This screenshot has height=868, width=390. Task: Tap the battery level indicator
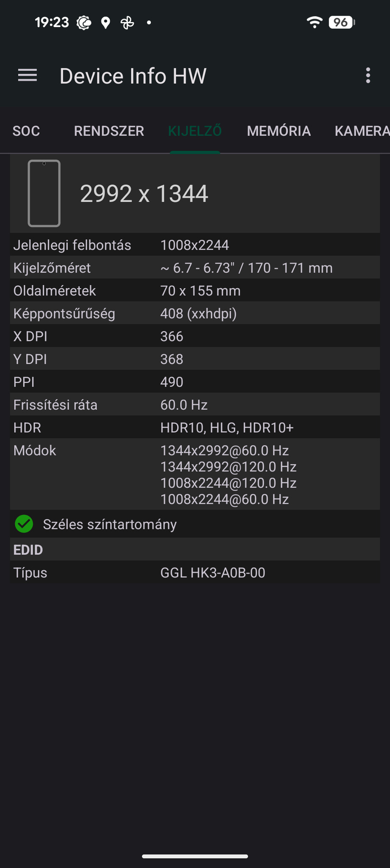pyautogui.click(x=342, y=22)
